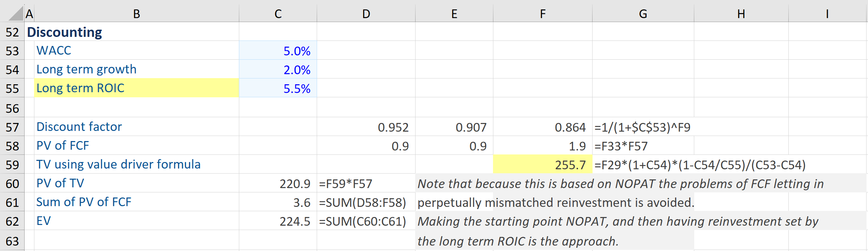Viewport: 868px width, 251px height.
Task: Select row 59 header
Action: click(12, 164)
